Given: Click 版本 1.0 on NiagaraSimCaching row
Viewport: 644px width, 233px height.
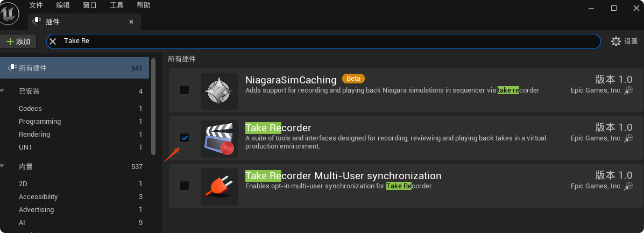Looking at the screenshot, I should [614, 79].
